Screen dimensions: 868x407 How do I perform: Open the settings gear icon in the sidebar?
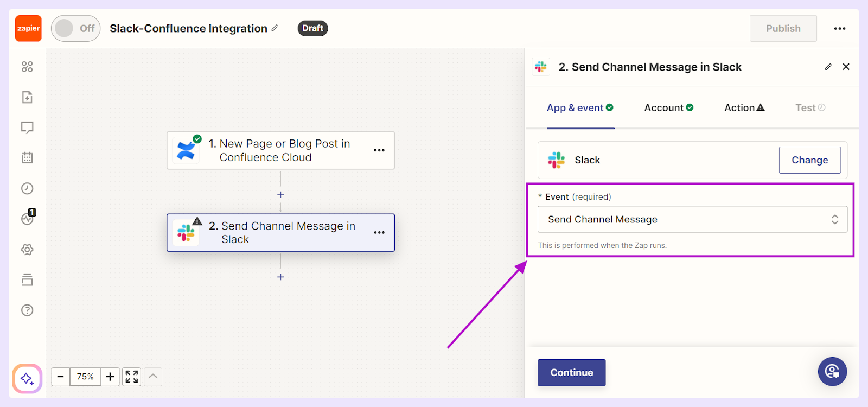coord(27,250)
